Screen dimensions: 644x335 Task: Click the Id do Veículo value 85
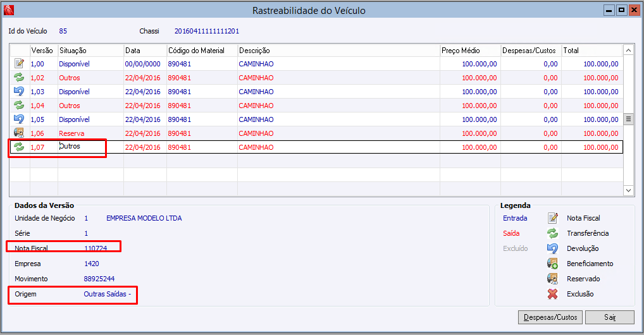(63, 31)
